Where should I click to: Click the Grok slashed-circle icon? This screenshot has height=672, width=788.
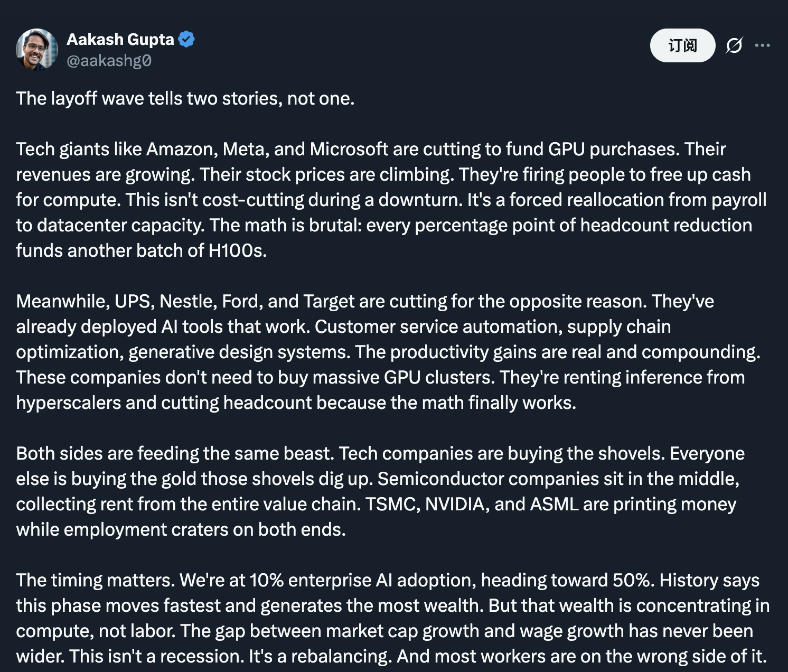pyautogui.click(x=734, y=45)
